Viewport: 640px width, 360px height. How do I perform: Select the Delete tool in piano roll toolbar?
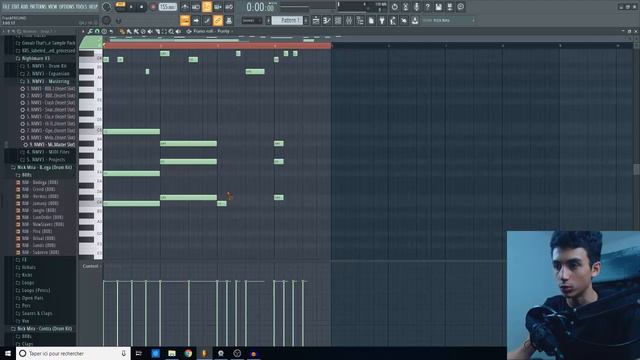click(143, 31)
